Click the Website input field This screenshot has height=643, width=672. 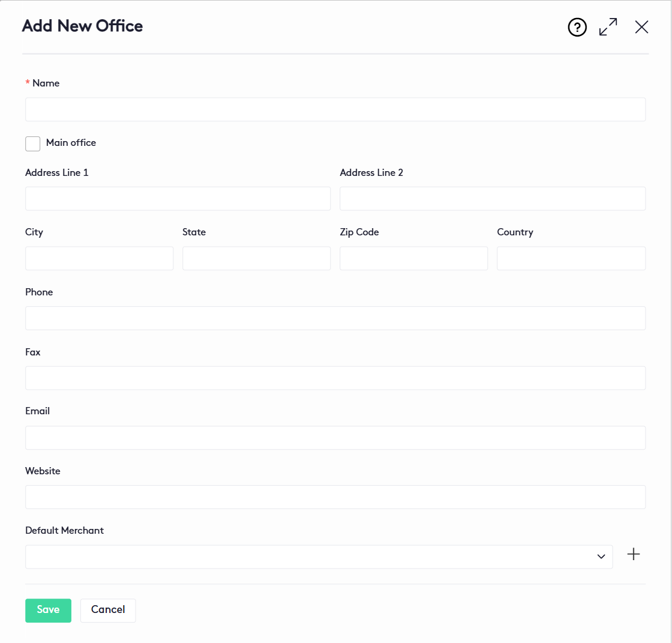[335, 497]
